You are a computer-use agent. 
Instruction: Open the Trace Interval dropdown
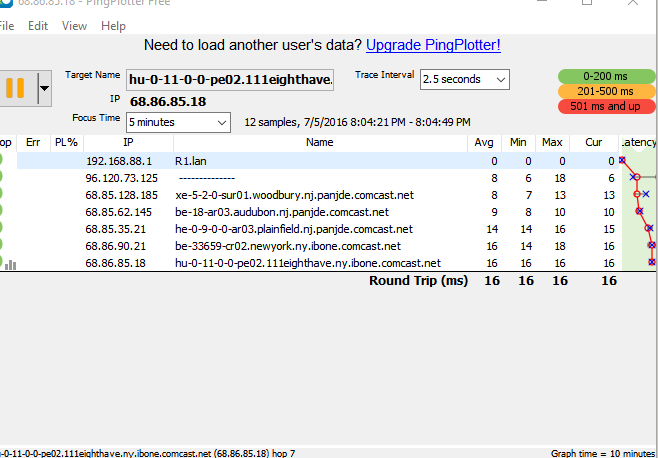[x=465, y=79]
